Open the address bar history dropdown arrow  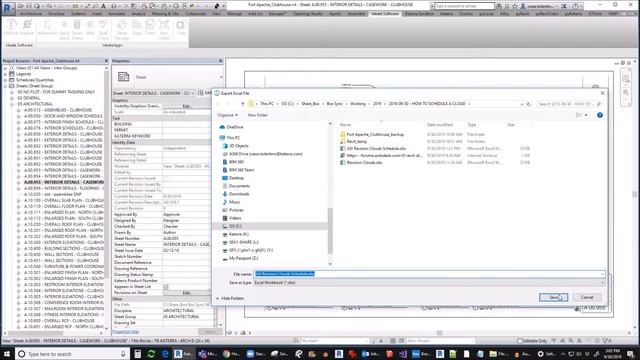[521, 104]
